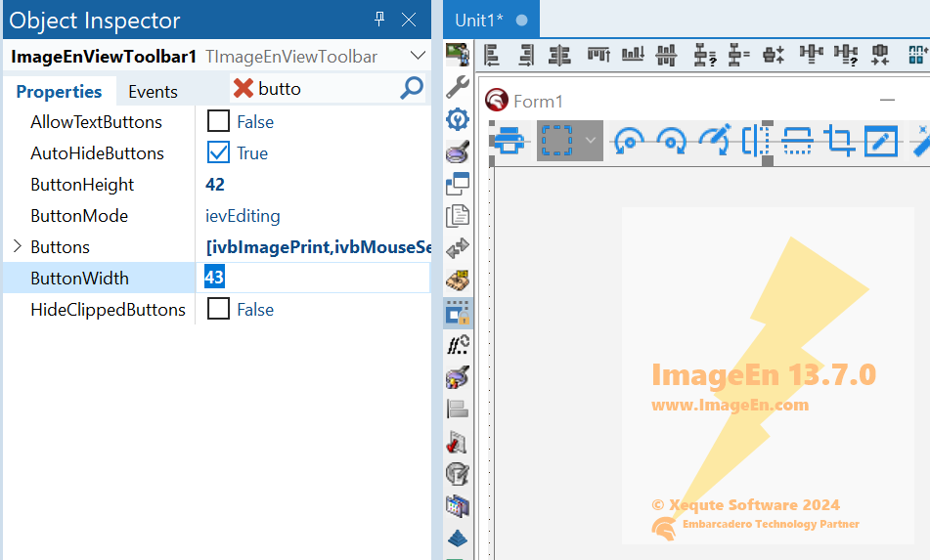Click the Space equally horizontally icon

click(x=811, y=55)
